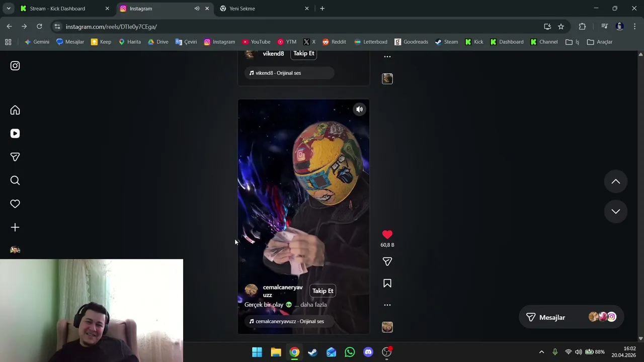644x362 pixels.
Task: Show hidden system tray icons chevron
Action: tap(541, 352)
